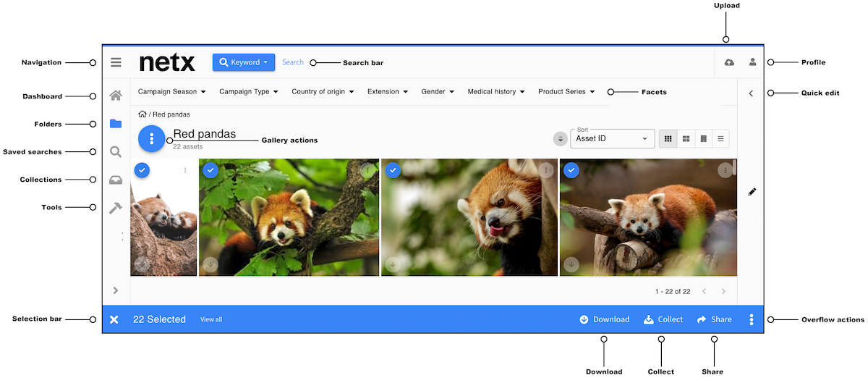Image resolution: width=868 pixels, height=378 pixels.
Task: Expand the Campaign Type facet
Action: pos(249,92)
